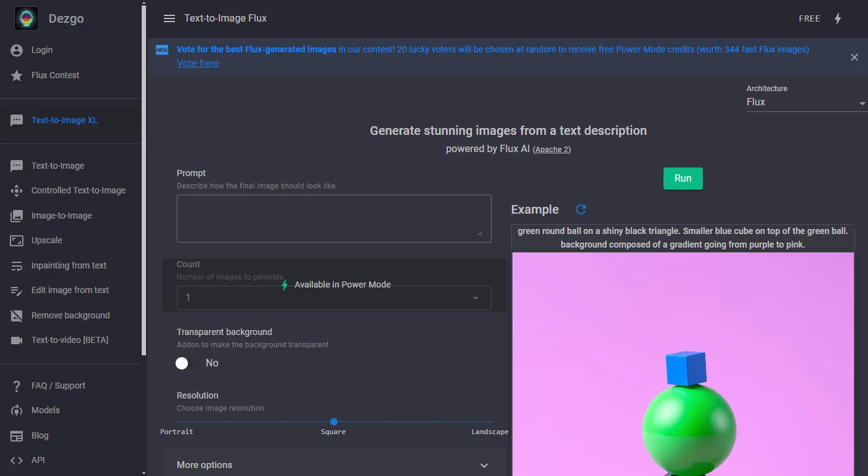868x476 pixels.
Task: Open Upscale tool from sidebar
Action: click(47, 240)
